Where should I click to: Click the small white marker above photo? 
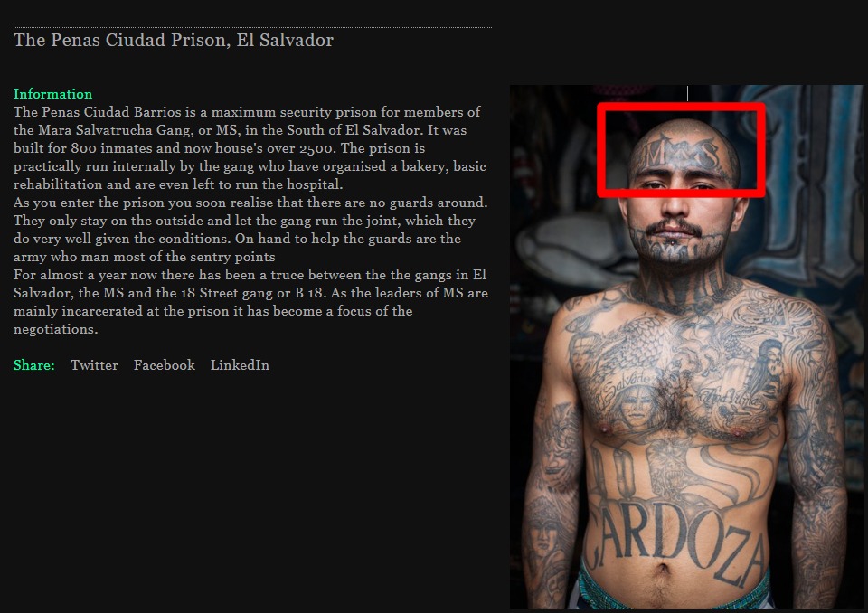(687, 93)
